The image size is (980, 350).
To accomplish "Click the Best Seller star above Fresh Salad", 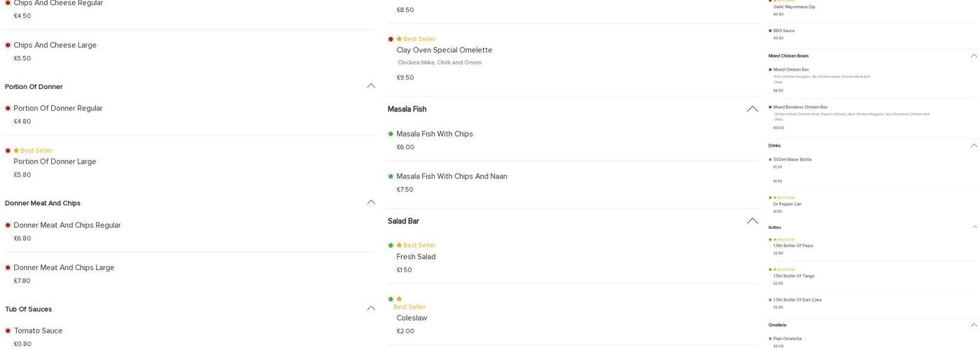I will (x=399, y=246).
